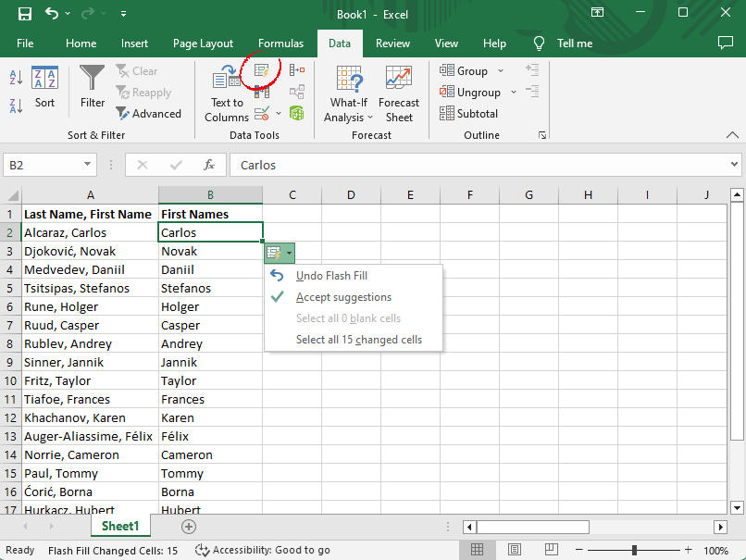Open Manage Data Model icon
746x560 pixels.
(x=297, y=113)
